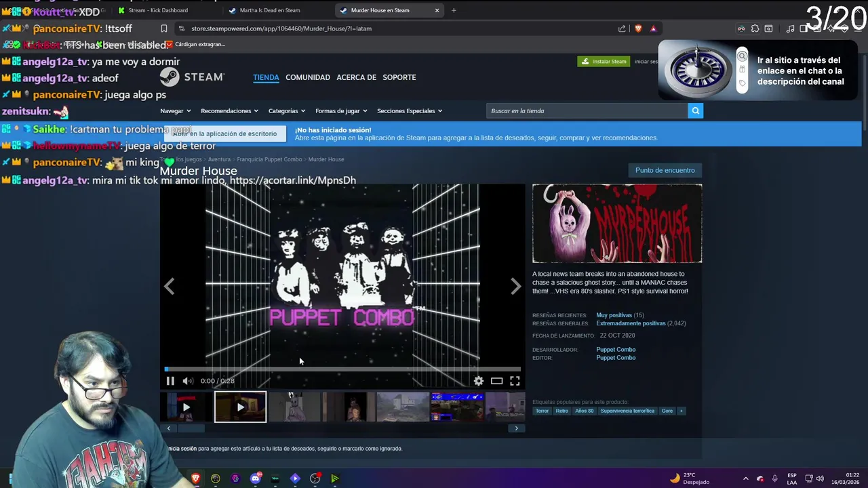Click the Instalar Steam button
Viewport: 868px width, 488px height.
coord(603,61)
